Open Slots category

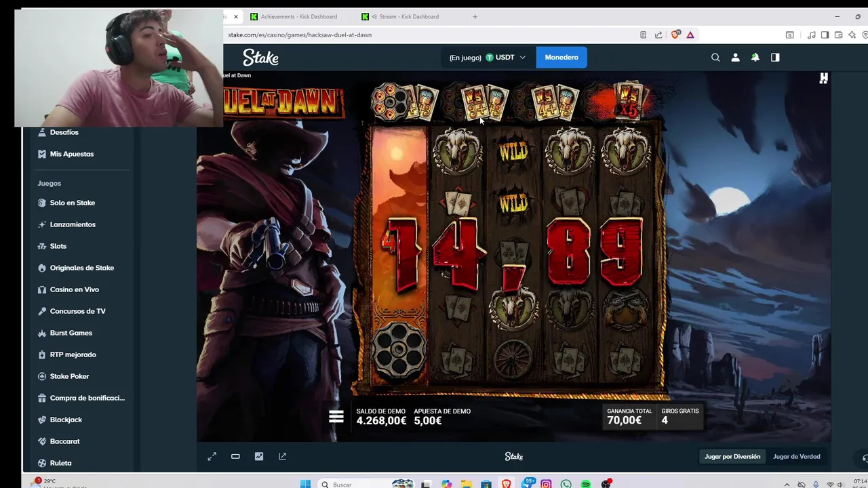click(x=58, y=246)
